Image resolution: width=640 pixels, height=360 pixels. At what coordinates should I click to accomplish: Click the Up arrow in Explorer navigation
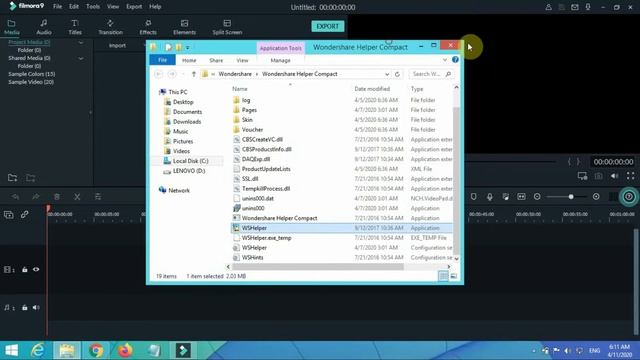coord(194,74)
